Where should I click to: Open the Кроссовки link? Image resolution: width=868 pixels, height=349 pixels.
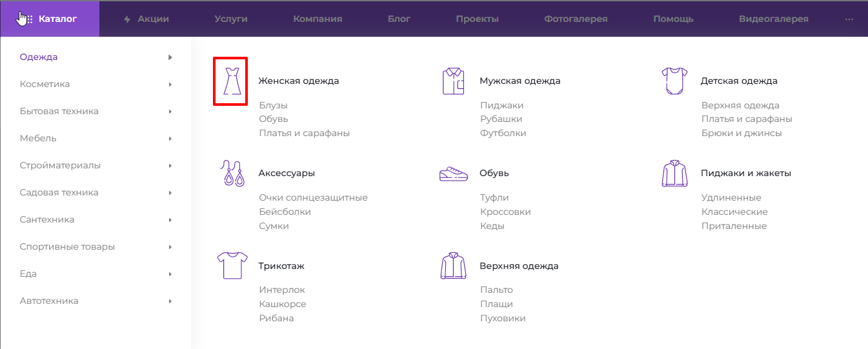(x=505, y=212)
